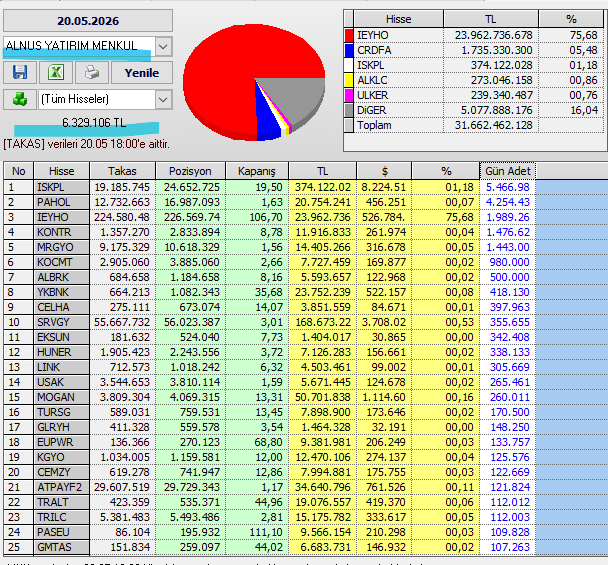Click TL value 50.701.838 in MOGAN row
608x565 pixels.
click(x=323, y=397)
